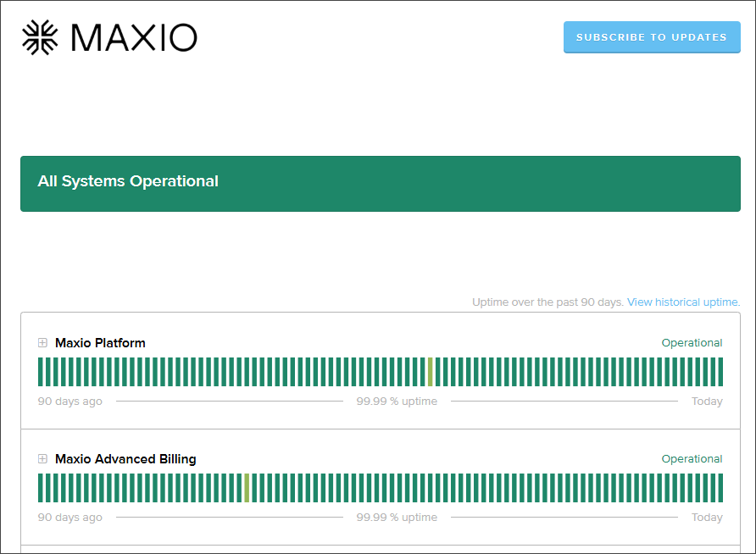Click the "90 days ago" label under Maxio Platform

point(69,402)
